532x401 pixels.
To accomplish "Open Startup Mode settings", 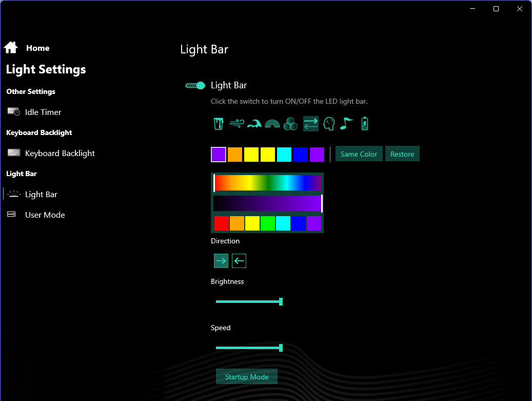I will coord(247,376).
